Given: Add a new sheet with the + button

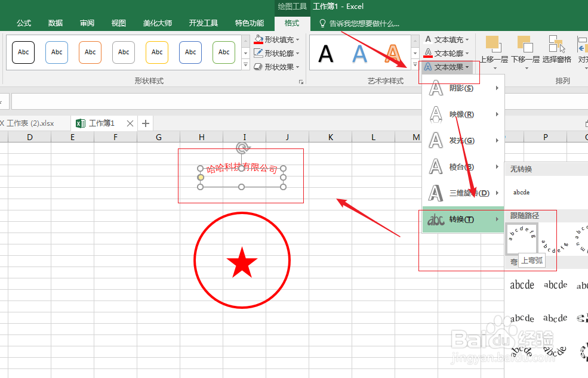Looking at the screenshot, I should (x=146, y=123).
